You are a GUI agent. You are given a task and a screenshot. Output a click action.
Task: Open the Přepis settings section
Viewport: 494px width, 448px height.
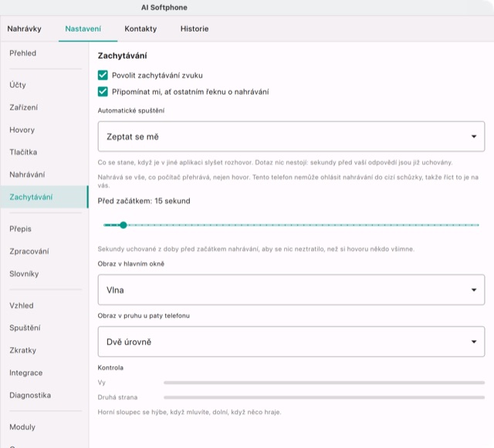pos(44,229)
